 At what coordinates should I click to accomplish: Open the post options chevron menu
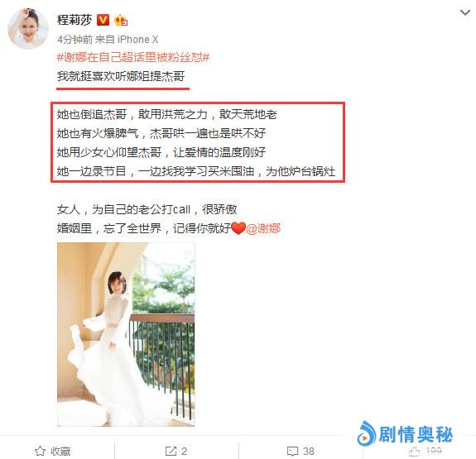click(x=464, y=12)
